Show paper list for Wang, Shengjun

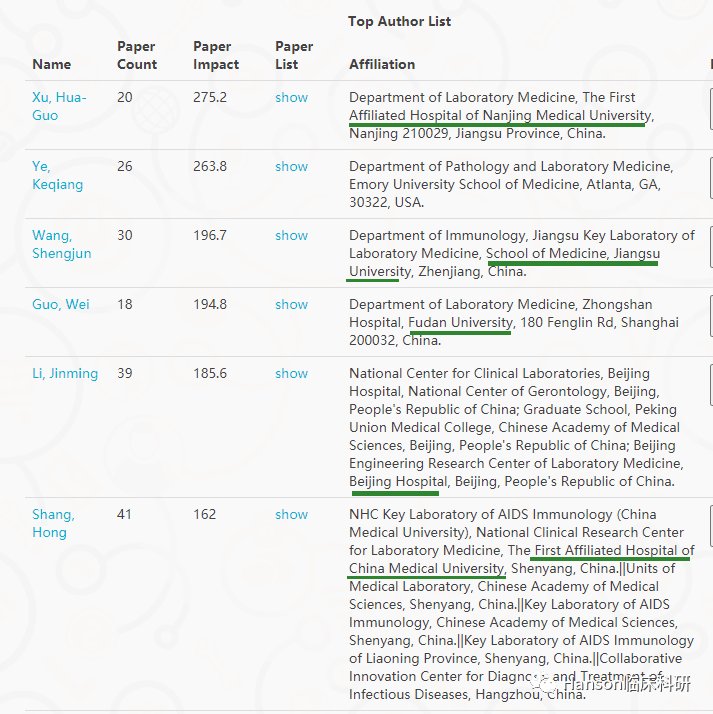(291, 235)
